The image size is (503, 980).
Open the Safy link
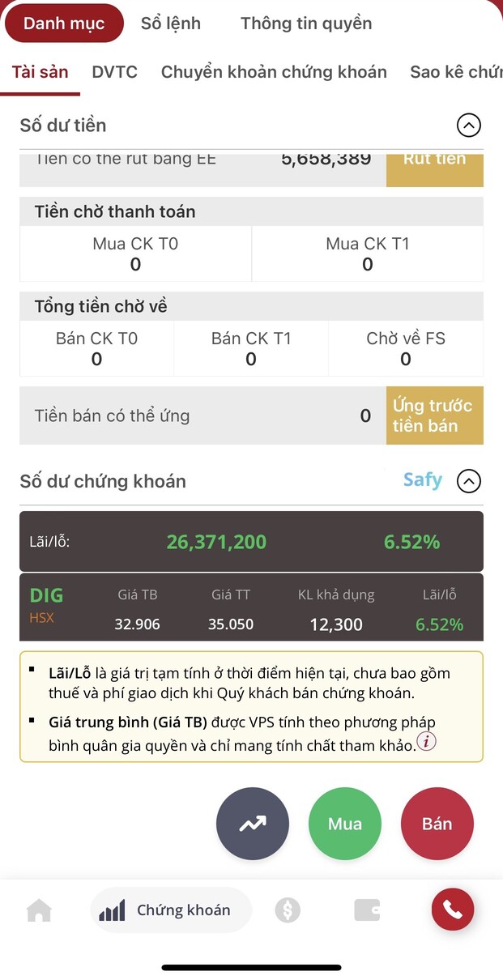point(423,479)
